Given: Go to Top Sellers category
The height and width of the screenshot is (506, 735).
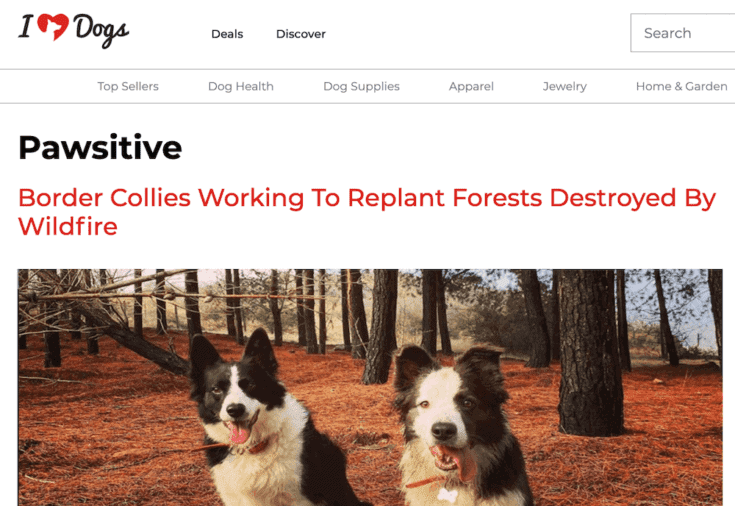Looking at the screenshot, I should (128, 86).
